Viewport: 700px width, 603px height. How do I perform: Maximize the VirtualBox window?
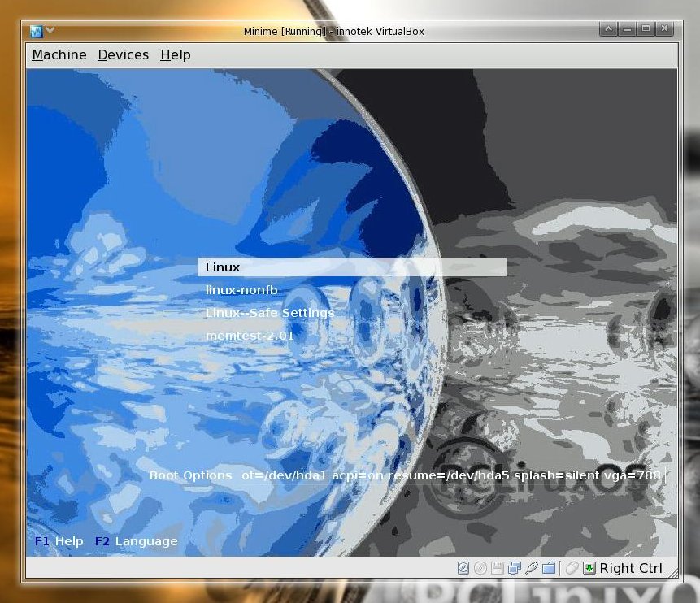[x=646, y=29]
